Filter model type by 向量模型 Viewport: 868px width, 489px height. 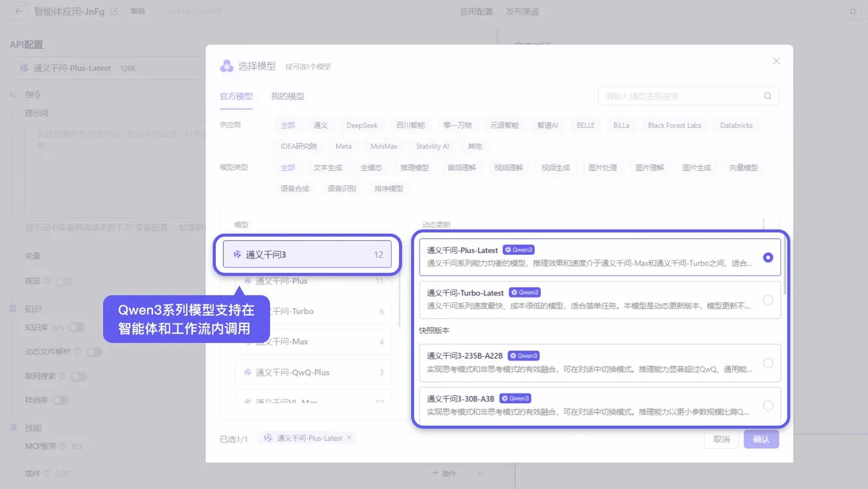[x=743, y=168]
